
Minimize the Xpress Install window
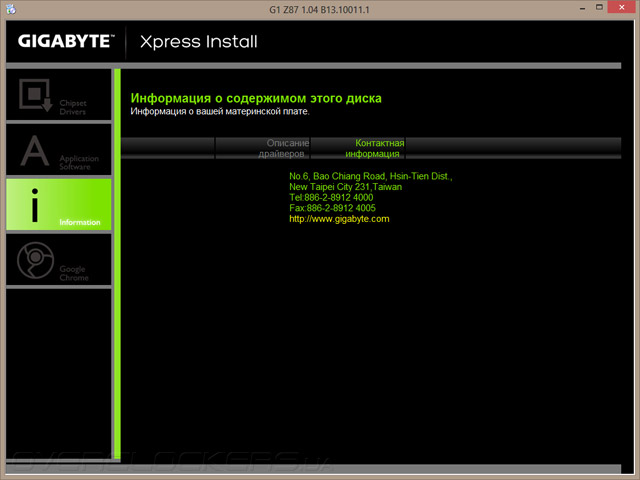coord(582,8)
